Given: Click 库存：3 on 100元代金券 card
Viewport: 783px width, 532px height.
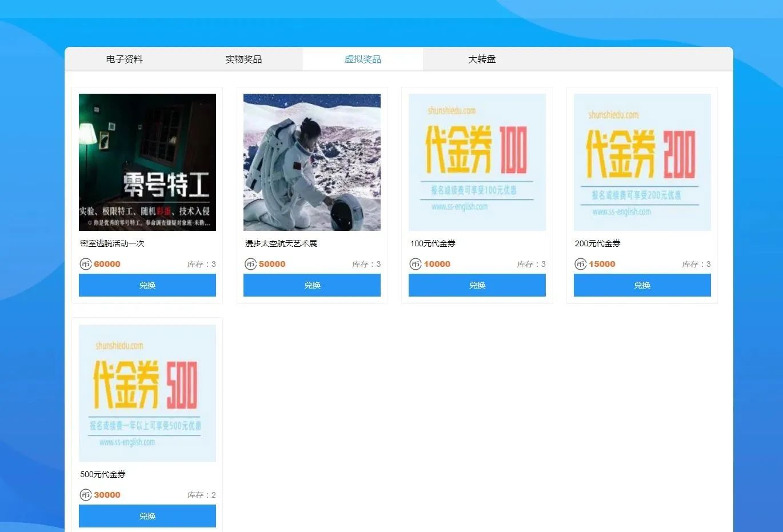Looking at the screenshot, I should pyautogui.click(x=532, y=264).
